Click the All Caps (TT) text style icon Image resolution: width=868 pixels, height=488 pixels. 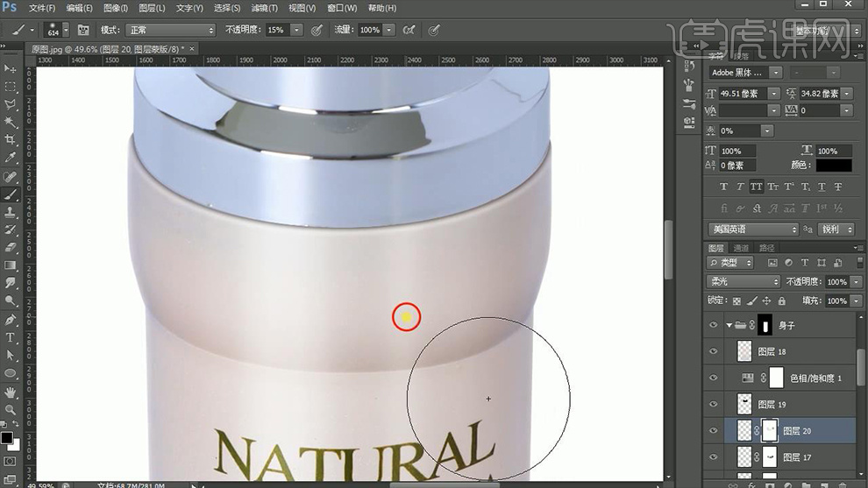point(755,187)
